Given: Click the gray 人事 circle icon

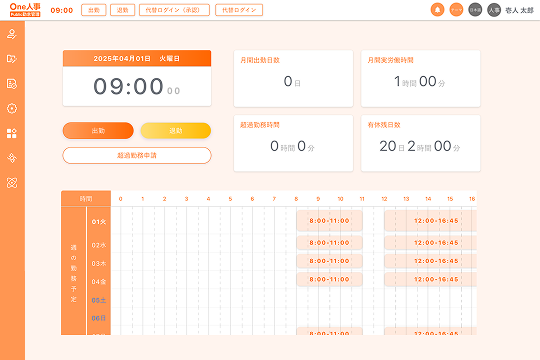Looking at the screenshot, I should point(494,10).
